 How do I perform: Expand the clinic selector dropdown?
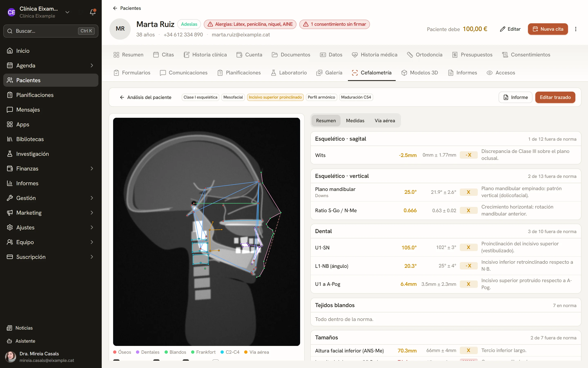(67, 12)
